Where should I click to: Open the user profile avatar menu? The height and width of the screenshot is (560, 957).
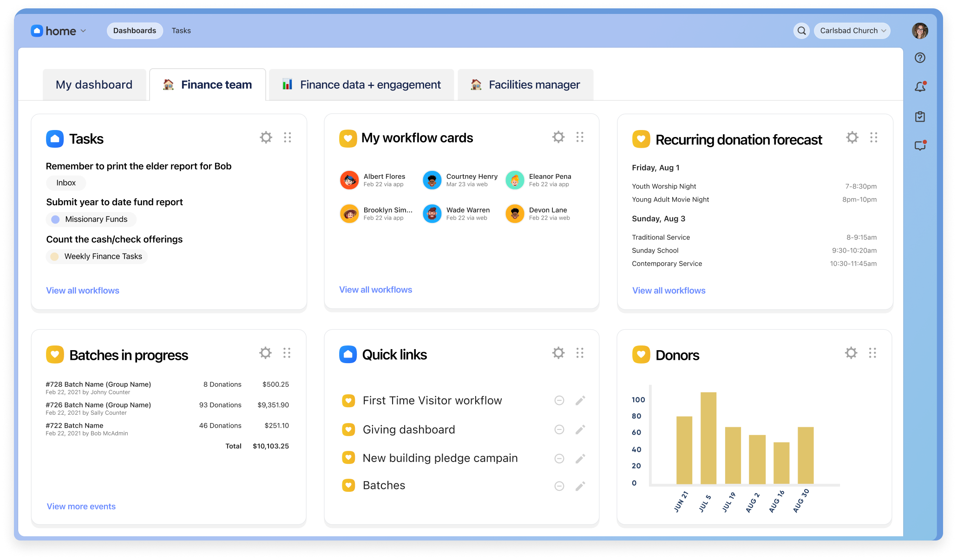tap(919, 31)
